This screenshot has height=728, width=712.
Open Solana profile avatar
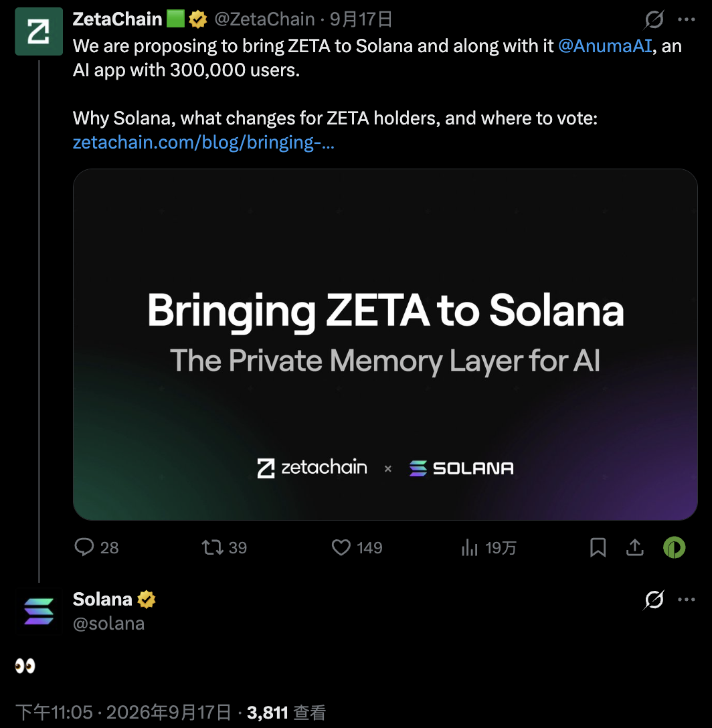pos(39,612)
